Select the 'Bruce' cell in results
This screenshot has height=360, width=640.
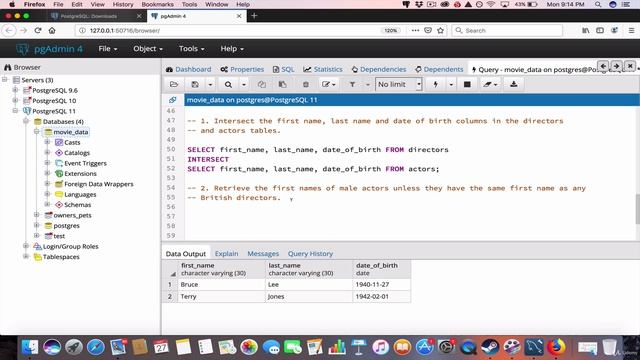coord(221,284)
